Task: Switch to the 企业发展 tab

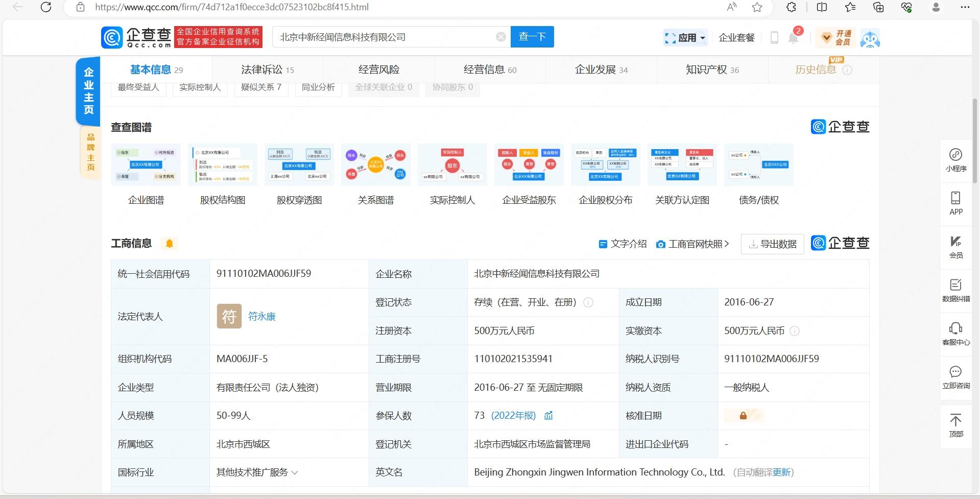Action: 602,69
